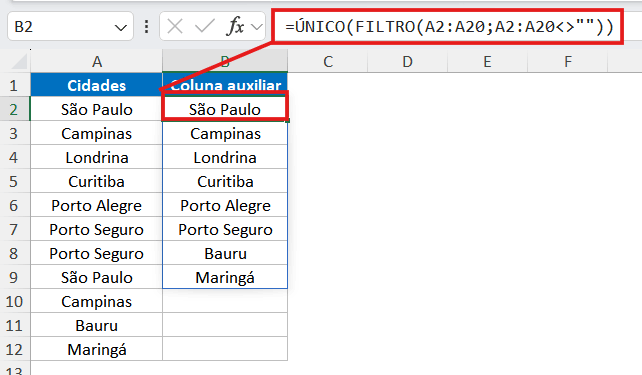Click Londrina in cell A4

97,157
